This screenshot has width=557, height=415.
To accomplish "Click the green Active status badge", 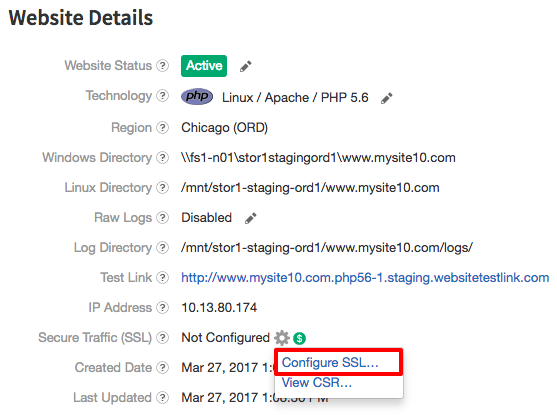I will pyautogui.click(x=204, y=66).
